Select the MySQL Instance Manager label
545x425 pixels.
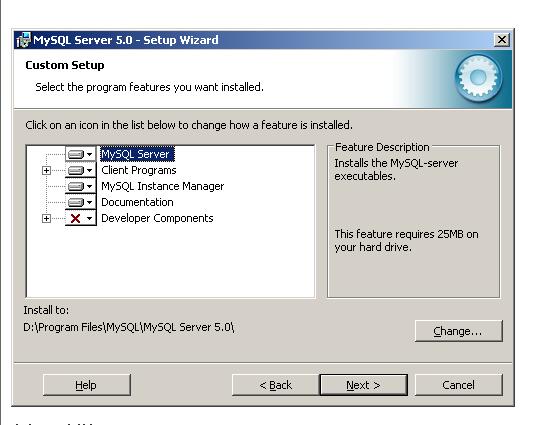pyautogui.click(x=163, y=186)
